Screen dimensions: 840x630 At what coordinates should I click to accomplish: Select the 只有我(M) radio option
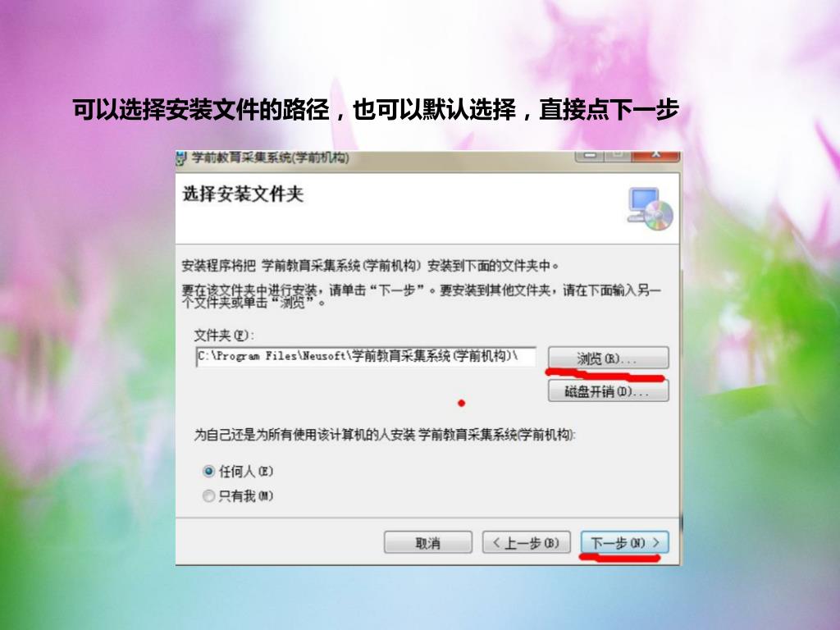click(208, 496)
